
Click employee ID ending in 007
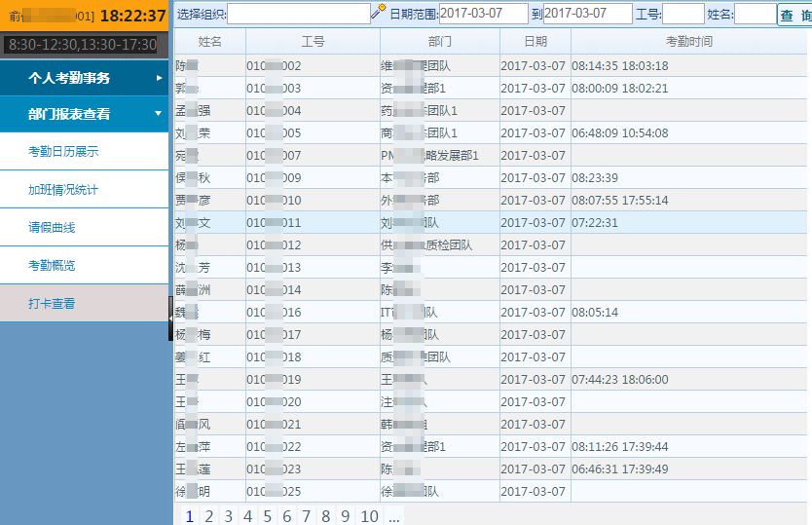click(x=274, y=156)
